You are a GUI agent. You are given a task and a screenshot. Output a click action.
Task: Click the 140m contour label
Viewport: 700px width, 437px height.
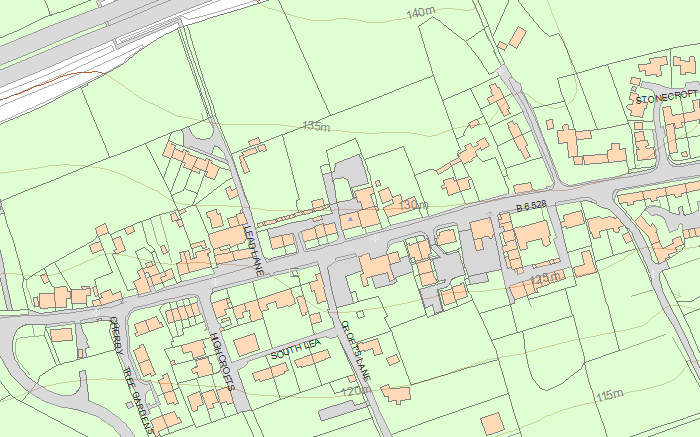(x=421, y=13)
